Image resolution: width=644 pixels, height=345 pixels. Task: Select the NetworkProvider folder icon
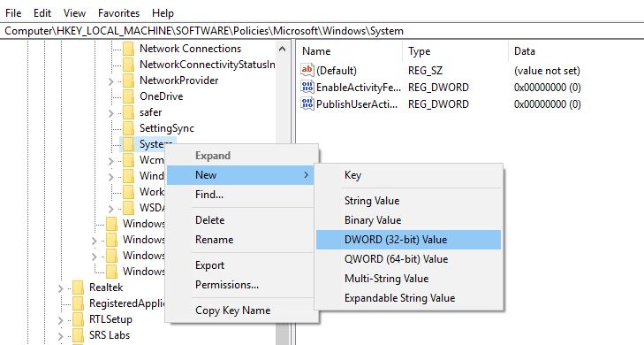point(129,80)
